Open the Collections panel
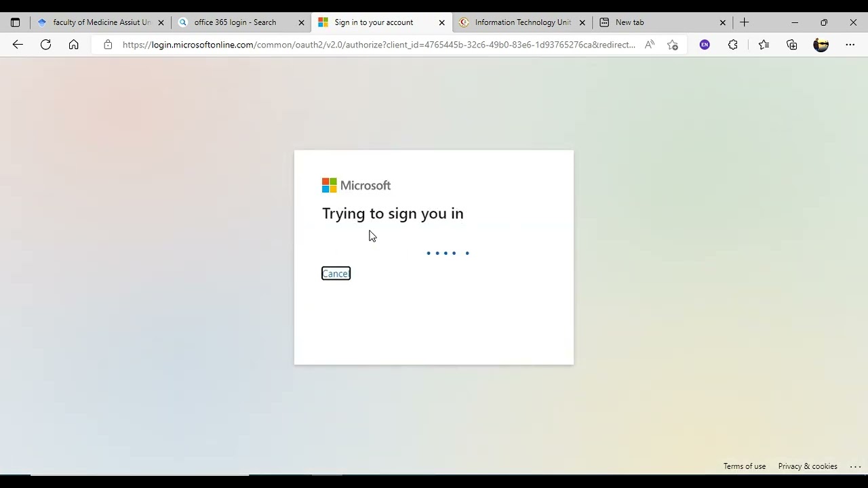Image resolution: width=868 pixels, height=488 pixels. tap(792, 45)
